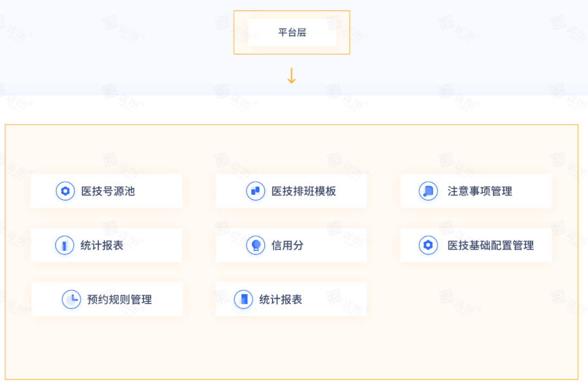588x387 pixels.
Task: Click the orange border of the 平台层 frame
Action: click(x=292, y=11)
